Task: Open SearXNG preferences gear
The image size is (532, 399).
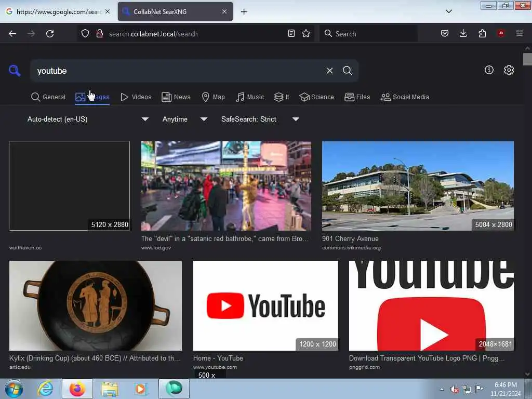Action: (x=509, y=70)
